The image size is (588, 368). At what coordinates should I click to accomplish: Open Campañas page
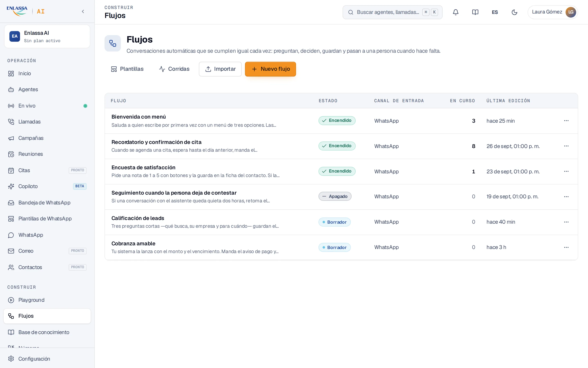pos(47,138)
